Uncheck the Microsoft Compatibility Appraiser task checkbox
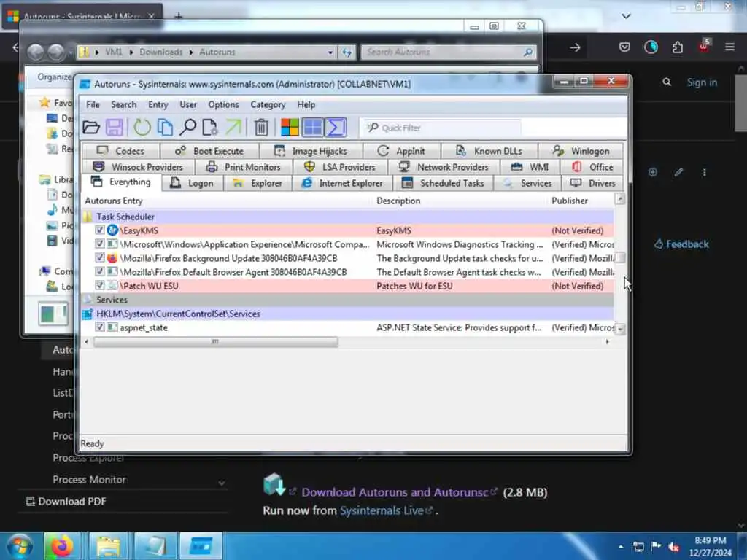Screen dimensions: 747x560 [99, 244]
